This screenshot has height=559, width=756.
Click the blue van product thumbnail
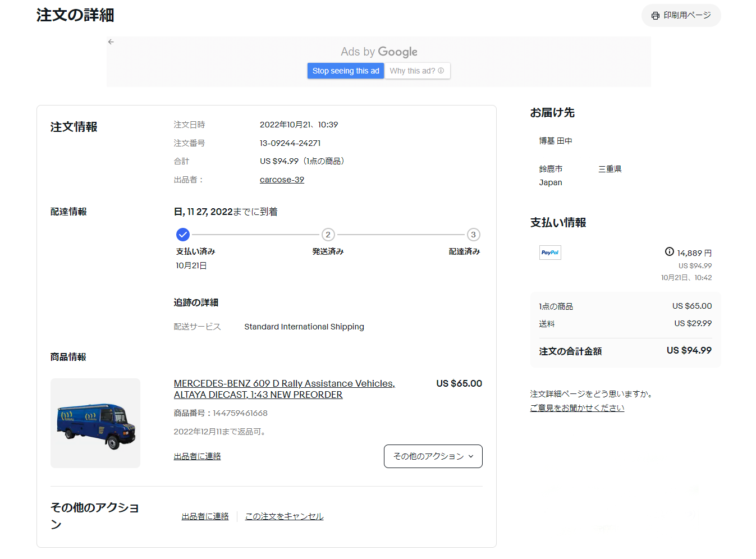(x=95, y=423)
